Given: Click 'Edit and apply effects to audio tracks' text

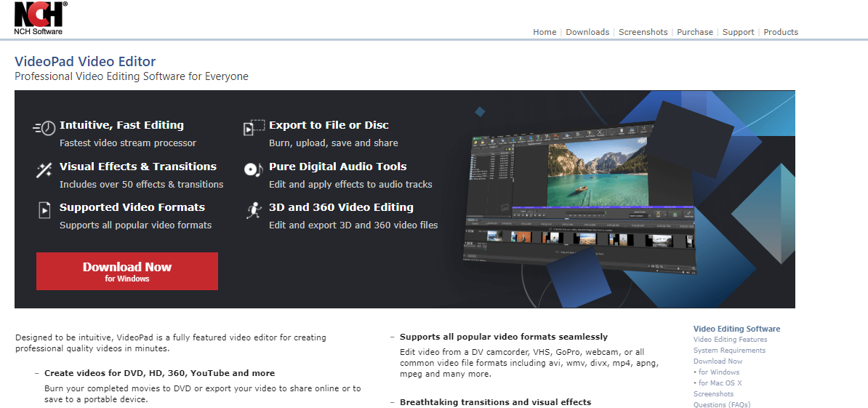Looking at the screenshot, I should (x=350, y=184).
